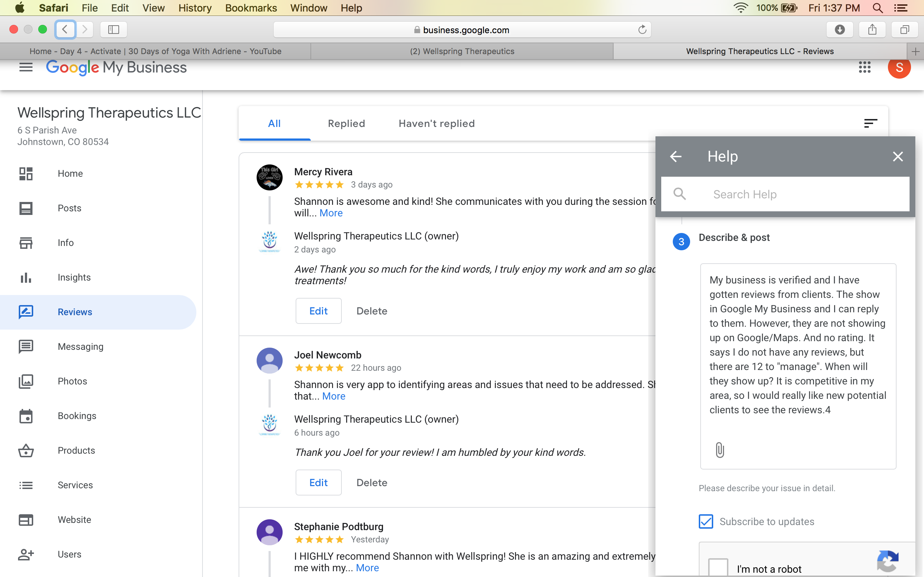This screenshot has width=924, height=577.
Task: Open Safari's share sheet icon
Action: pyautogui.click(x=872, y=30)
